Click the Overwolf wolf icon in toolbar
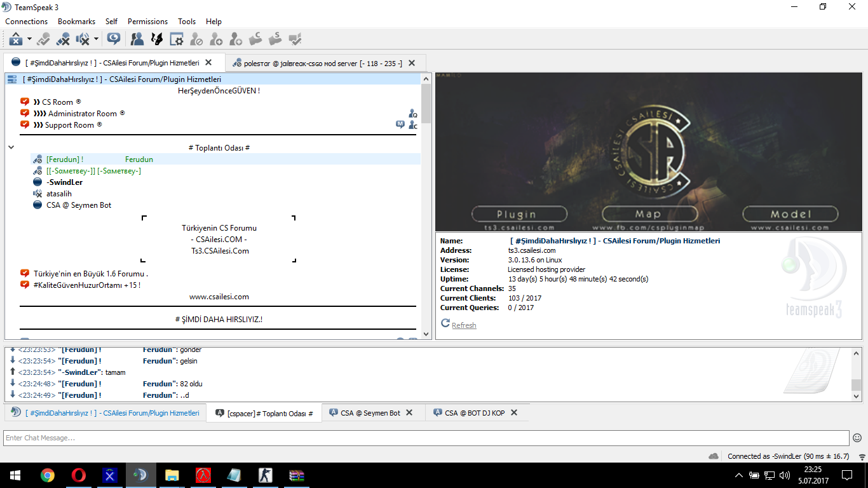Viewport: 868px width, 488px height. pos(156,39)
